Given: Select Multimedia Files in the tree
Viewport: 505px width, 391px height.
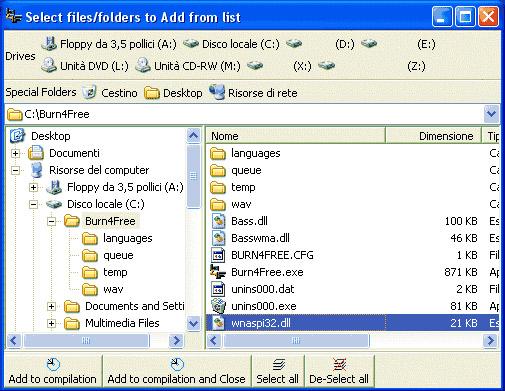Looking at the screenshot, I should pos(122,323).
